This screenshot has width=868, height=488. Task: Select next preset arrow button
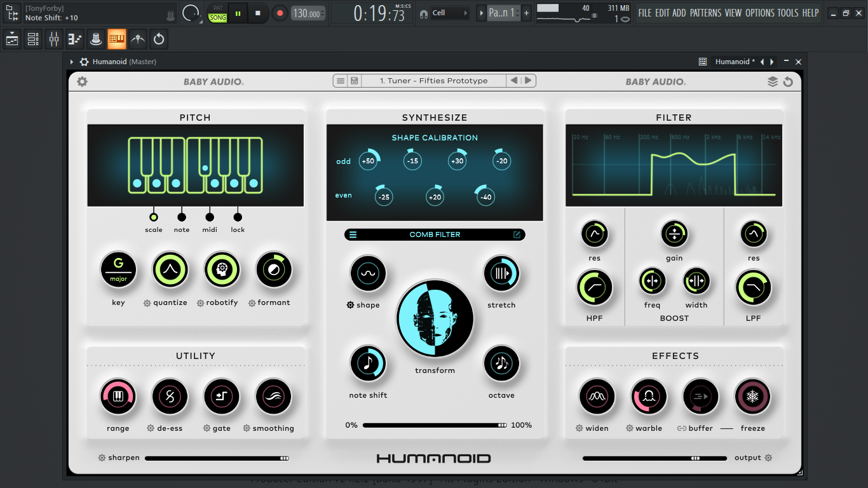[528, 81]
